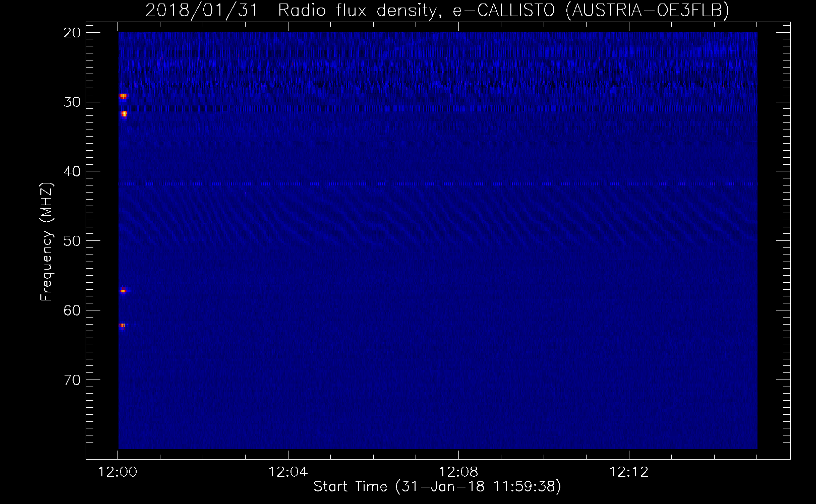Viewport: 816px width, 504px height.
Task: Click the '30' frequency tick label
Action: (x=72, y=102)
